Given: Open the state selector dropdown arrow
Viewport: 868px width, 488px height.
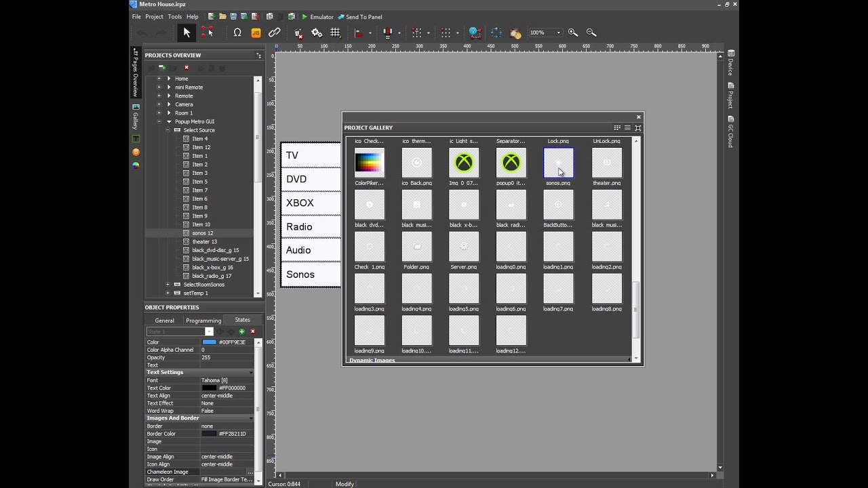Looking at the screenshot, I should click(x=209, y=331).
